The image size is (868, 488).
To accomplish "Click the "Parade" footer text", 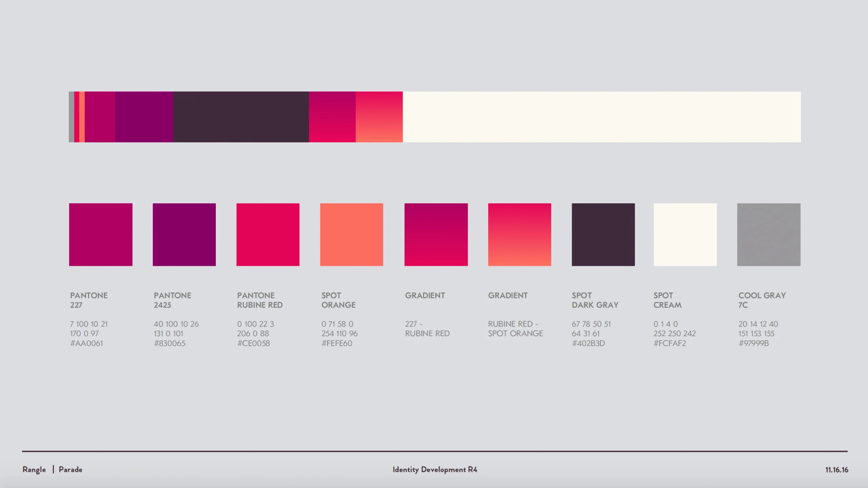I will tap(71, 470).
